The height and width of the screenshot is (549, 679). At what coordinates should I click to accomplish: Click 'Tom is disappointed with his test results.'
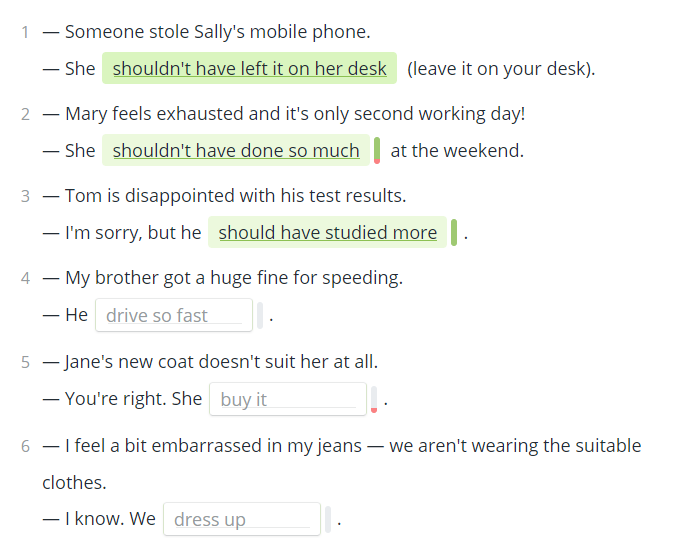[236, 196]
